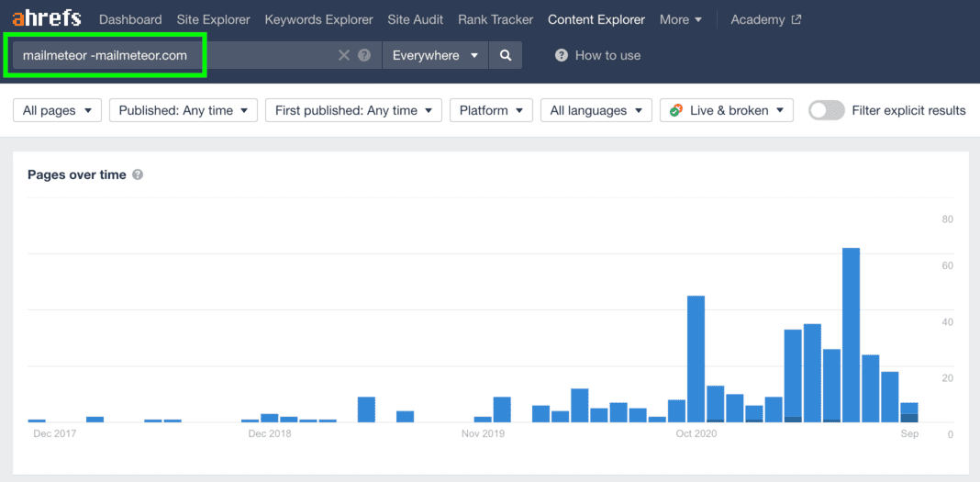Open the Live & broken dropdown
The width and height of the screenshot is (980, 482).
click(727, 111)
